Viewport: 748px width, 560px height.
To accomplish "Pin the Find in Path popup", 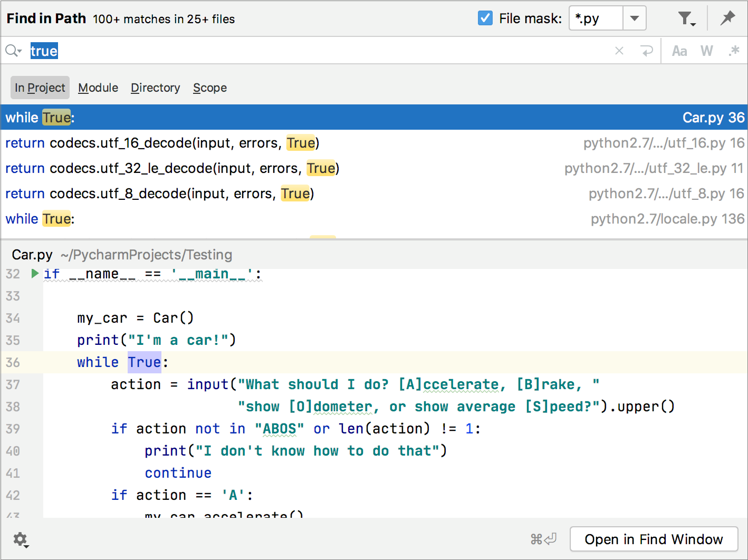I will point(728,17).
